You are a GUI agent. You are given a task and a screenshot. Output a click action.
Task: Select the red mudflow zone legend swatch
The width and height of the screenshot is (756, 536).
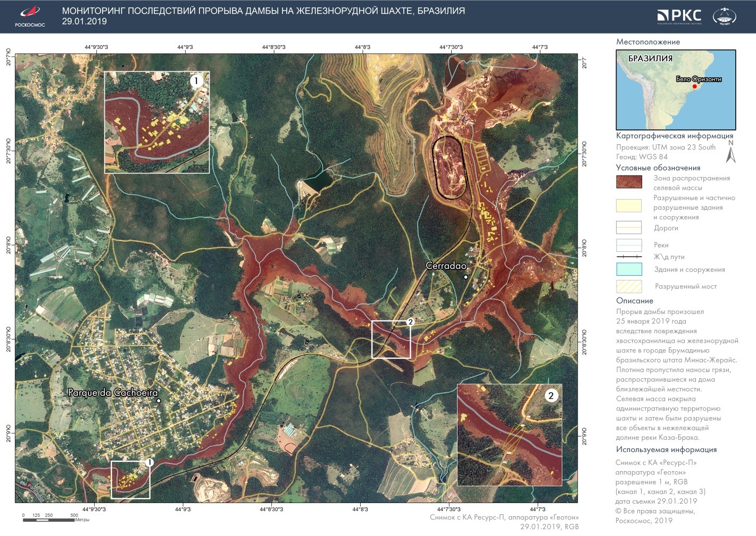tap(629, 182)
